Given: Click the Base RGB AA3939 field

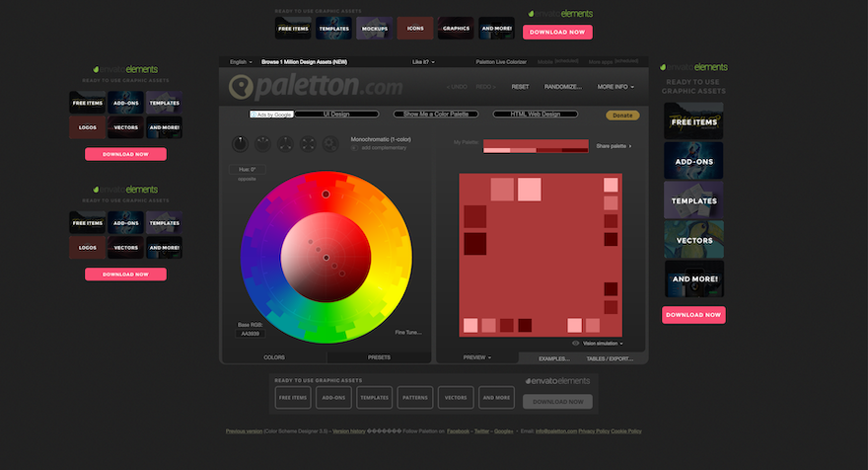Looking at the screenshot, I should coord(251,334).
